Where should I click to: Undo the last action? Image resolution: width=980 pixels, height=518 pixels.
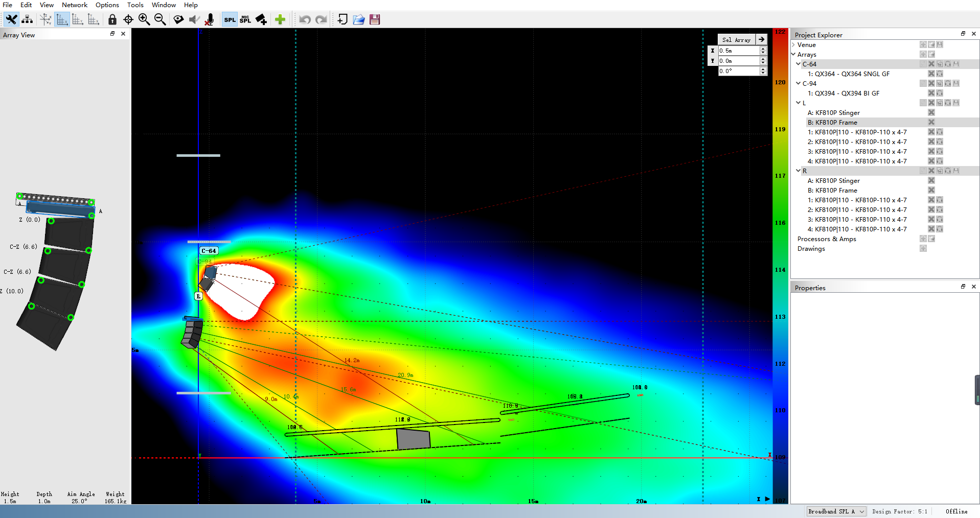(305, 19)
